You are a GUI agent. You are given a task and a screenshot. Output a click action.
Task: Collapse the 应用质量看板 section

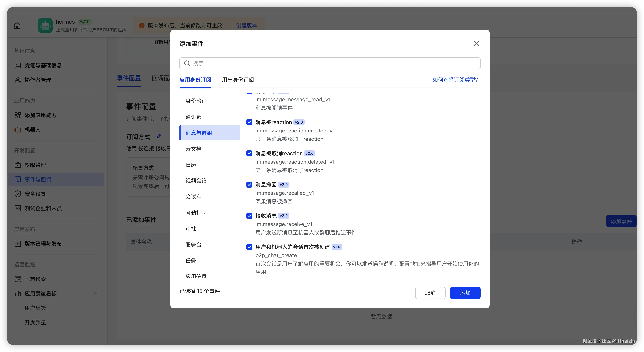96,293
